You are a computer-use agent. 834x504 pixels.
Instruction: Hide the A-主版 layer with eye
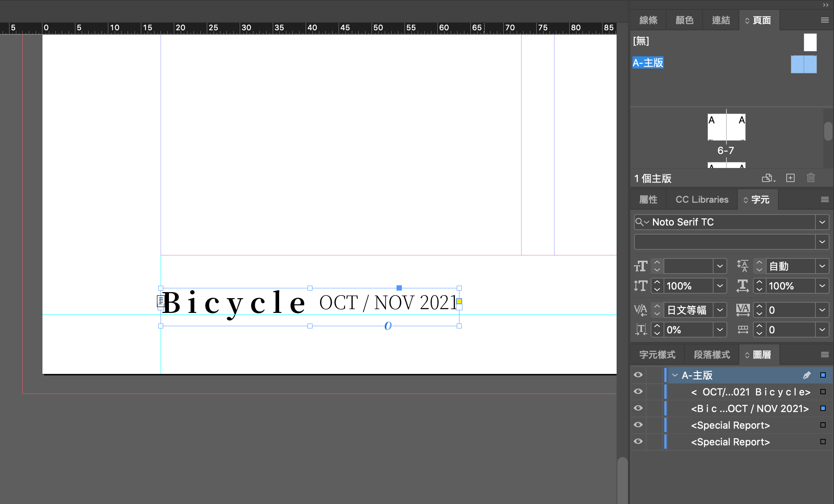coord(638,375)
